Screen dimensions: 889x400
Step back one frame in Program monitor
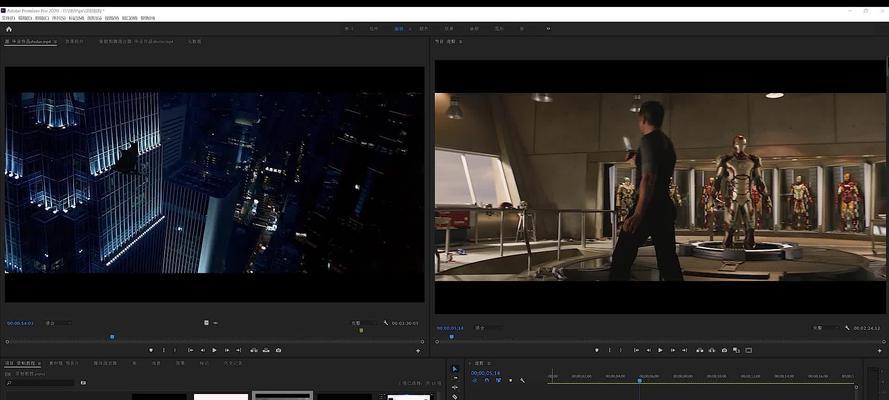click(x=649, y=350)
